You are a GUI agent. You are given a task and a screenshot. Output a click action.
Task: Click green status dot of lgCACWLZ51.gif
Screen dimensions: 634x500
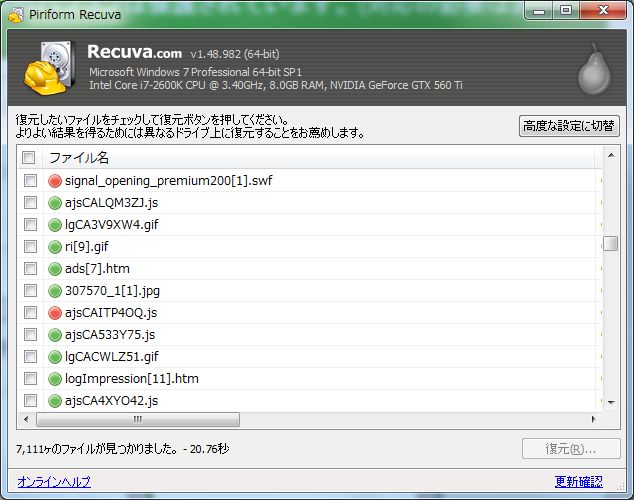[x=55, y=357]
